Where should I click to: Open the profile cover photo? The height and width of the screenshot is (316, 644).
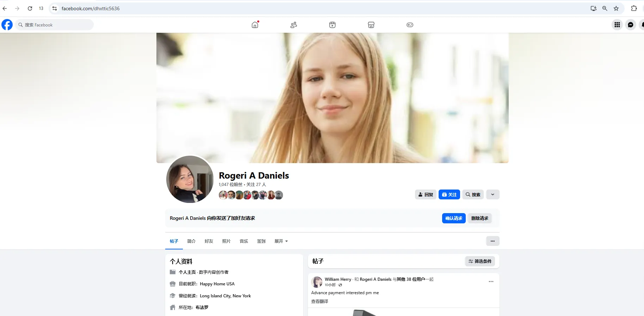pos(333,98)
